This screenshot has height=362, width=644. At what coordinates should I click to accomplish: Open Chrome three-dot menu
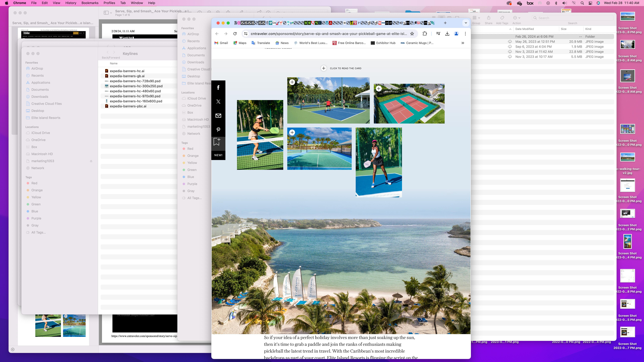click(x=465, y=34)
